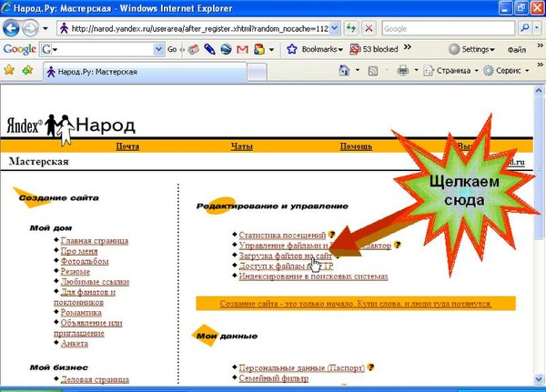Open the Деловая страница link

click(95, 379)
